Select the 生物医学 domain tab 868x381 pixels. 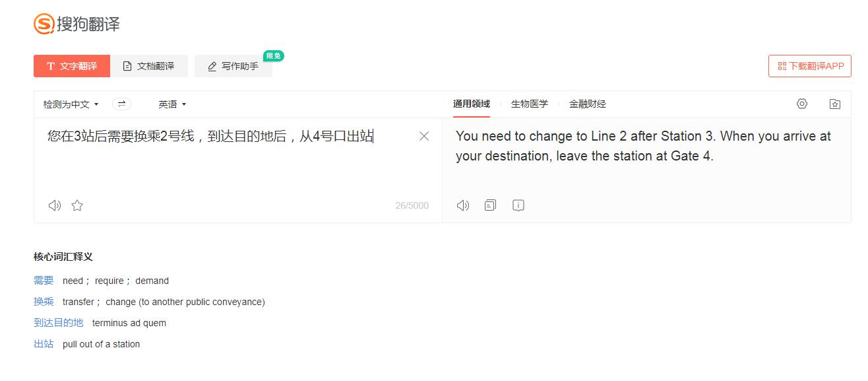click(529, 104)
